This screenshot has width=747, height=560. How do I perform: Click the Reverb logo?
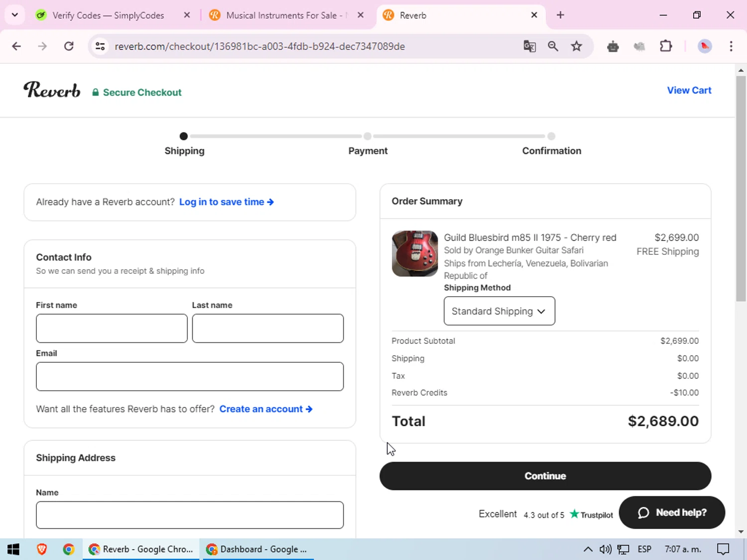pos(52,90)
